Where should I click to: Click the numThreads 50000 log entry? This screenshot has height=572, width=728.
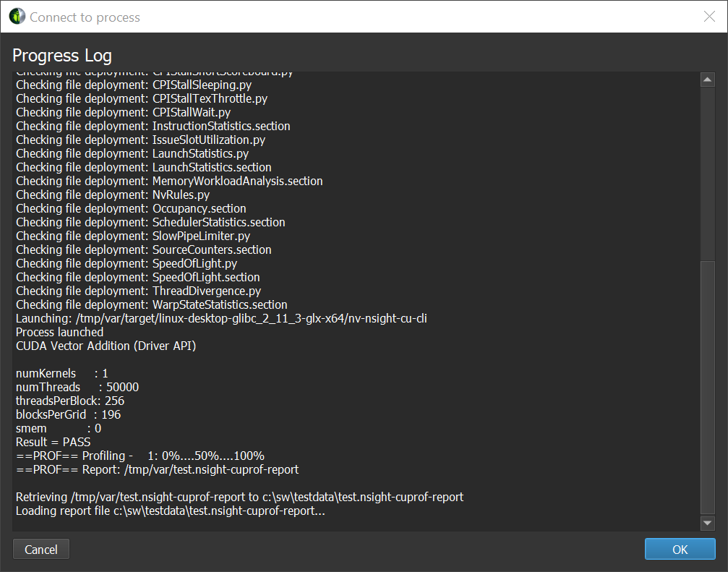77,387
